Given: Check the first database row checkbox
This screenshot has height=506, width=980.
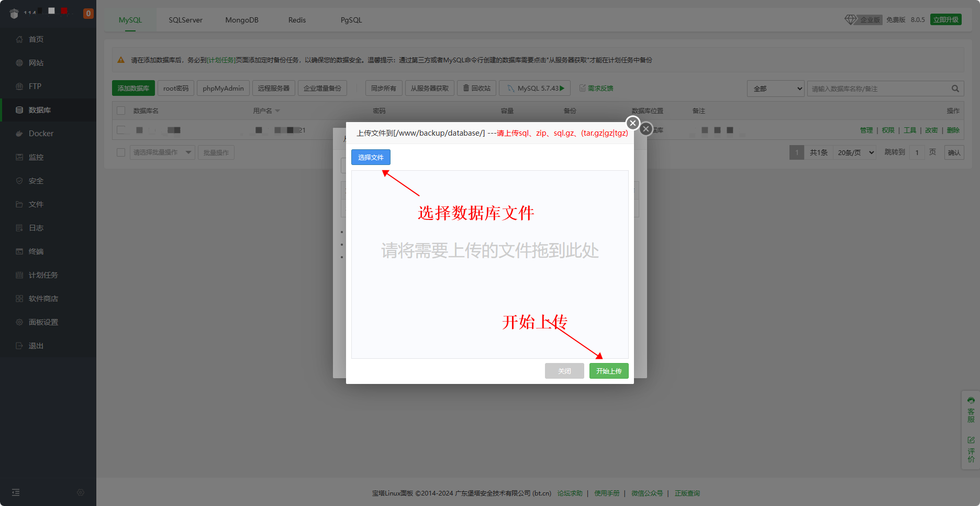Looking at the screenshot, I should pos(121,130).
